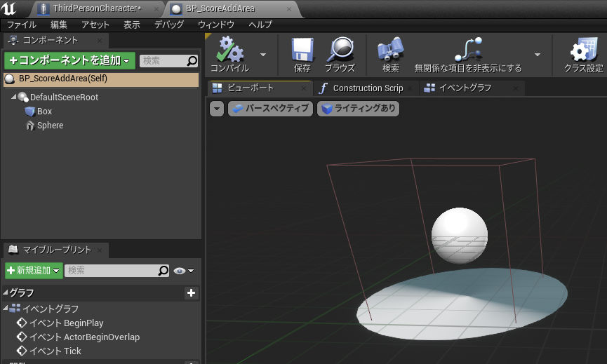Viewport: 607px width, 364px height.
Task: Open viewport options dropdown arrow
Action: (x=217, y=109)
